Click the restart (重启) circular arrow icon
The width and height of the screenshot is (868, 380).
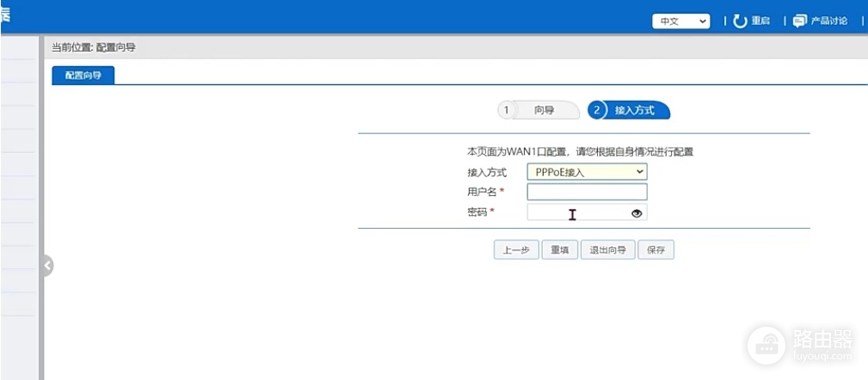pos(740,21)
